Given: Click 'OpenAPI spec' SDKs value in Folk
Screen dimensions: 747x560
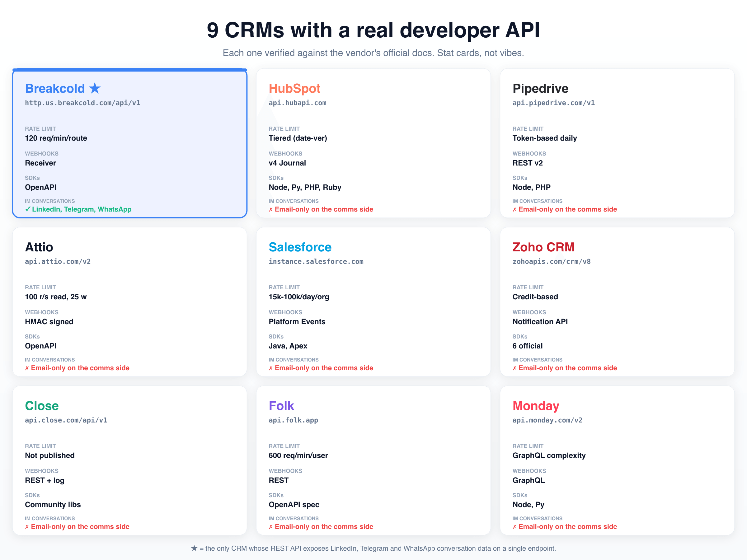Looking at the screenshot, I should coord(294,505).
